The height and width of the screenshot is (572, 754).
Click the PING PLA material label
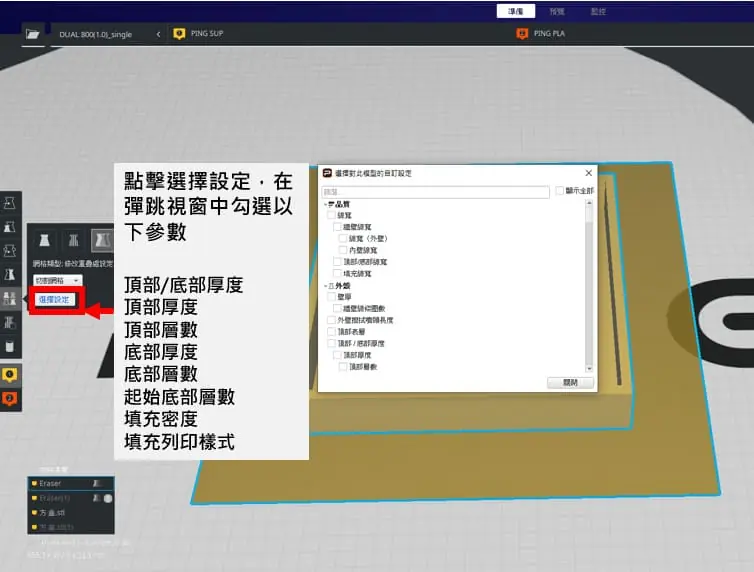(549, 33)
